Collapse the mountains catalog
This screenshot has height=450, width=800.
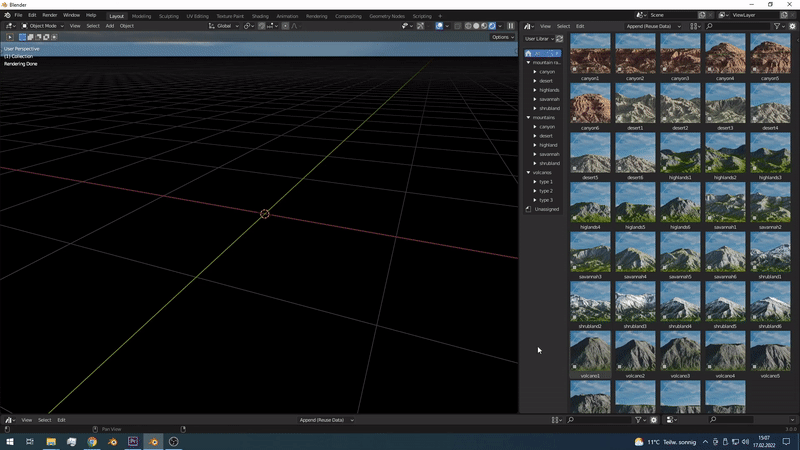pos(529,117)
